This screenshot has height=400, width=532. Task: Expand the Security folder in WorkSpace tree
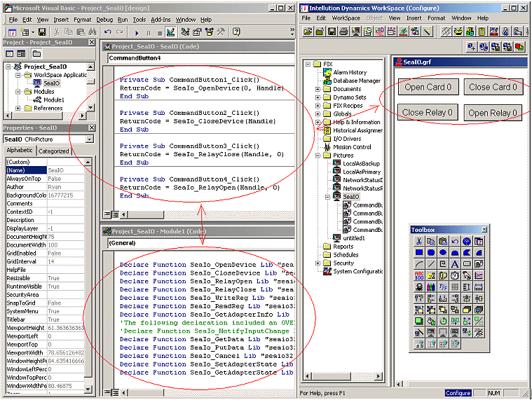tap(318, 263)
